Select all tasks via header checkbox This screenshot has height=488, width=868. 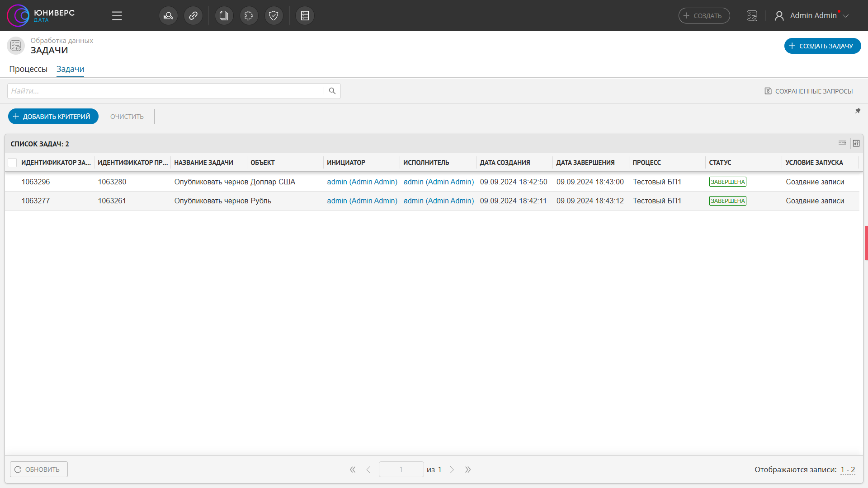coord(13,163)
